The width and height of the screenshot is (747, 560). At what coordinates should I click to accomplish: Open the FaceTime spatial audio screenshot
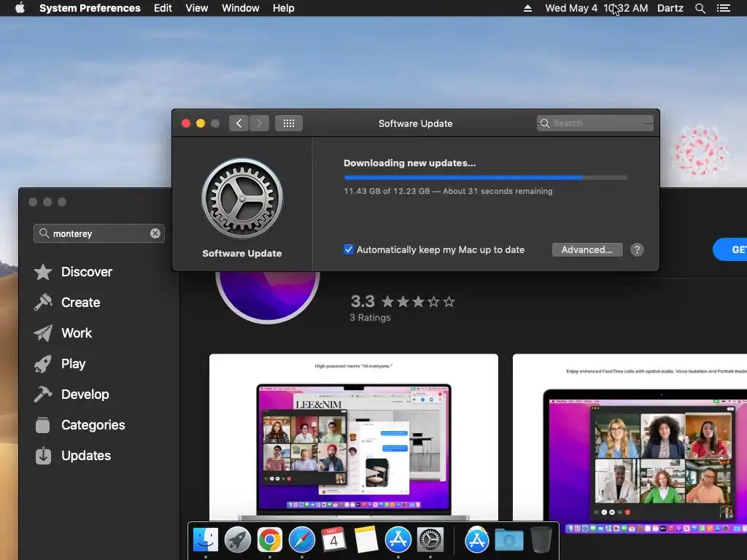click(x=630, y=443)
